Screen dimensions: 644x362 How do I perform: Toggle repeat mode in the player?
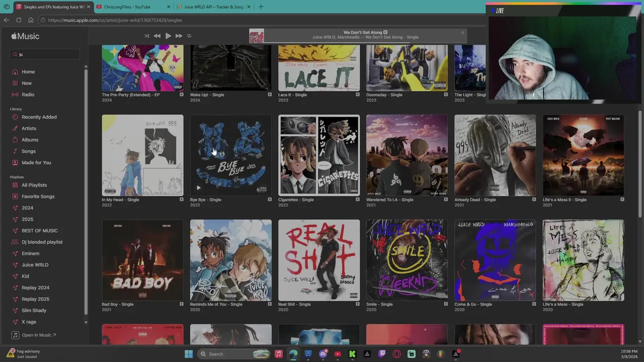(x=189, y=36)
